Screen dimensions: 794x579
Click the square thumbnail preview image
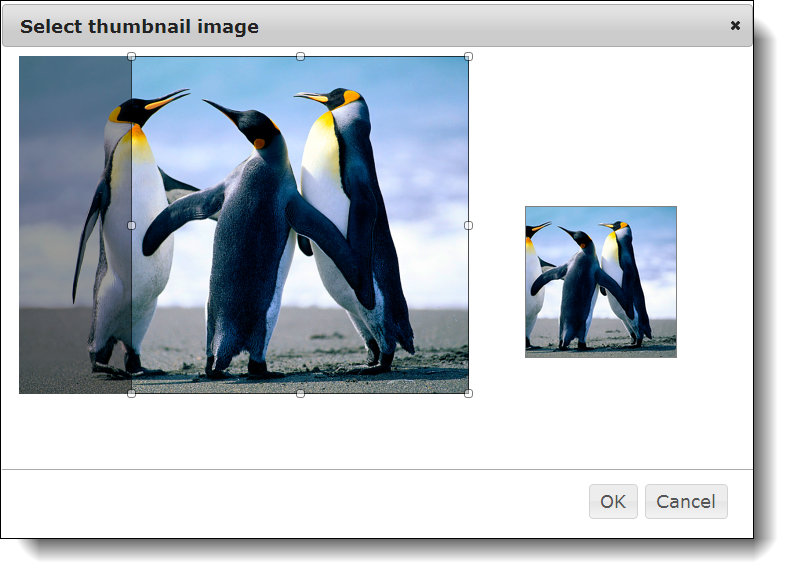pyautogui.click(x=601, y=282)
